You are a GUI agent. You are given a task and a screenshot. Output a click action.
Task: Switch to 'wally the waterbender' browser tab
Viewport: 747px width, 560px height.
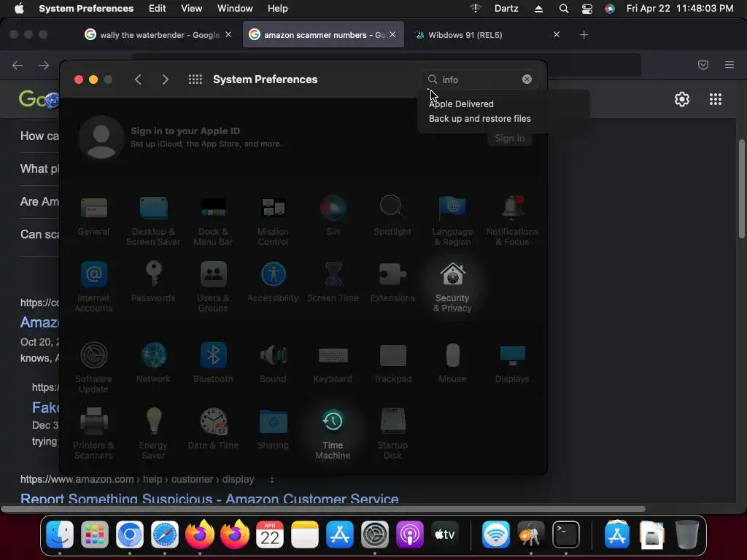(158, 35)
